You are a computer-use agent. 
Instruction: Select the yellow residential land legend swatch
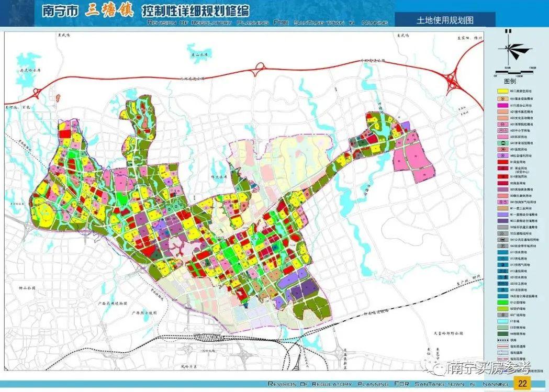(501, 91)
